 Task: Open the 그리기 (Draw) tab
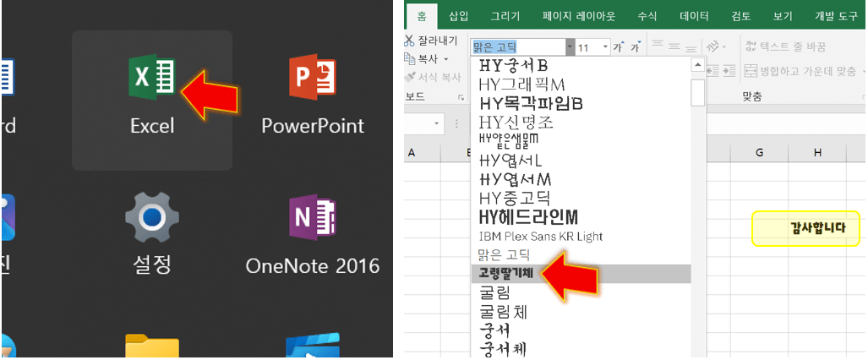(505, 17)
